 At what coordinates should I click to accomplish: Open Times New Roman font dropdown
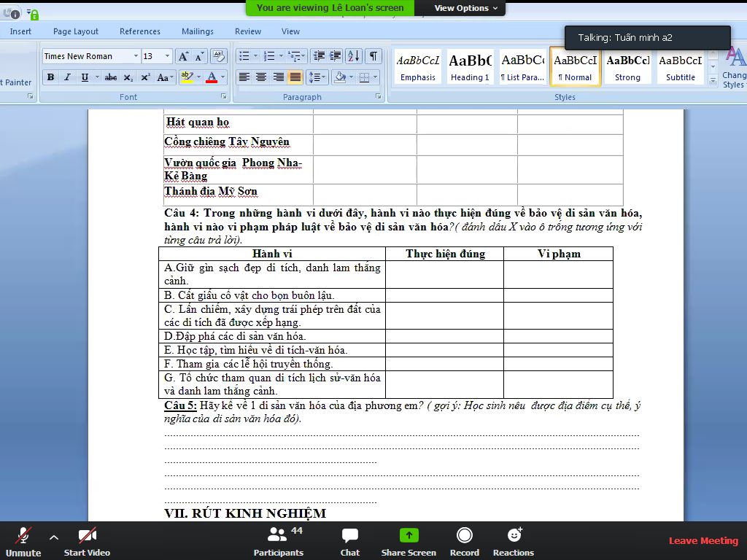click(x=136, y=56)
